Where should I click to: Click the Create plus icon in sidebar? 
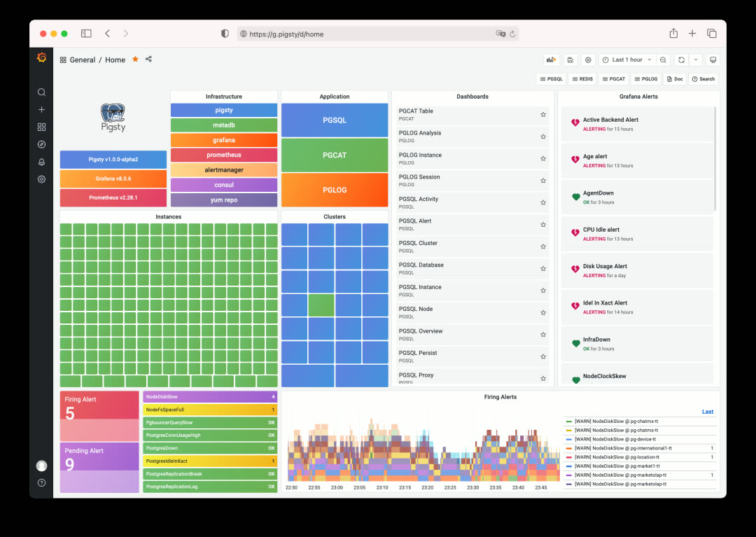coord(41,109)
